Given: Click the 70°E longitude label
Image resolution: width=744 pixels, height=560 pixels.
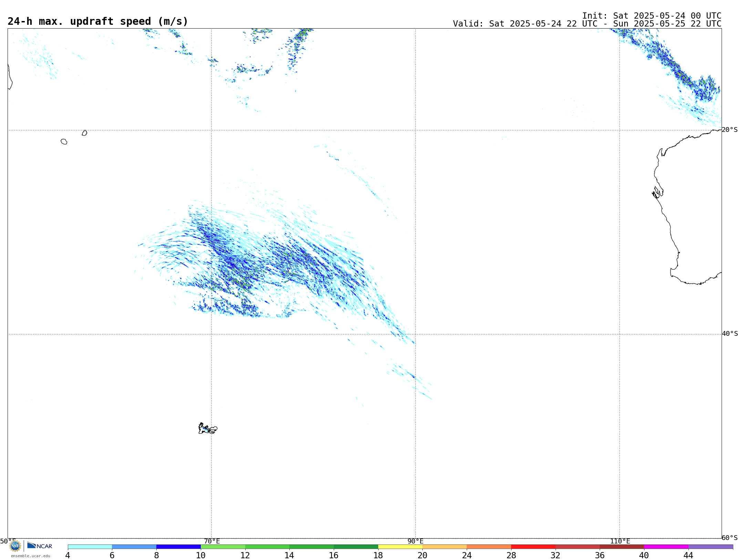Looking at the screenshot, I should click(212, 541).
